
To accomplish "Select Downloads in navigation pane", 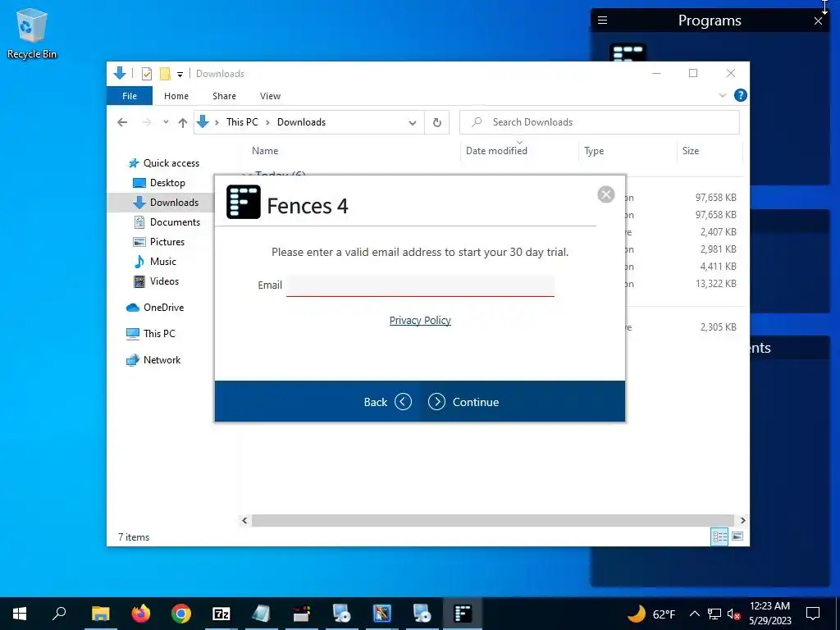I will tap(166, 202).
